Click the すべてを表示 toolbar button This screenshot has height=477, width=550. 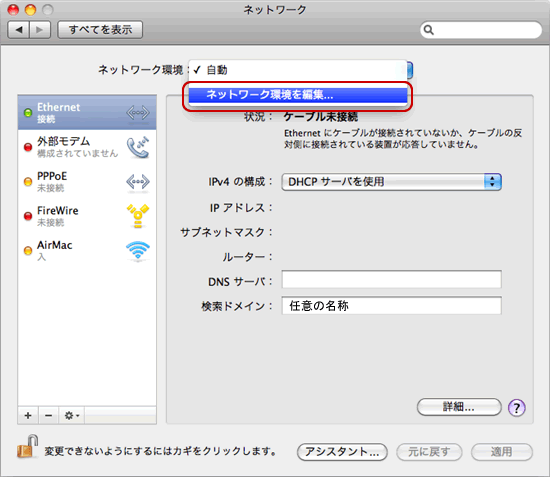coord(100,29)
